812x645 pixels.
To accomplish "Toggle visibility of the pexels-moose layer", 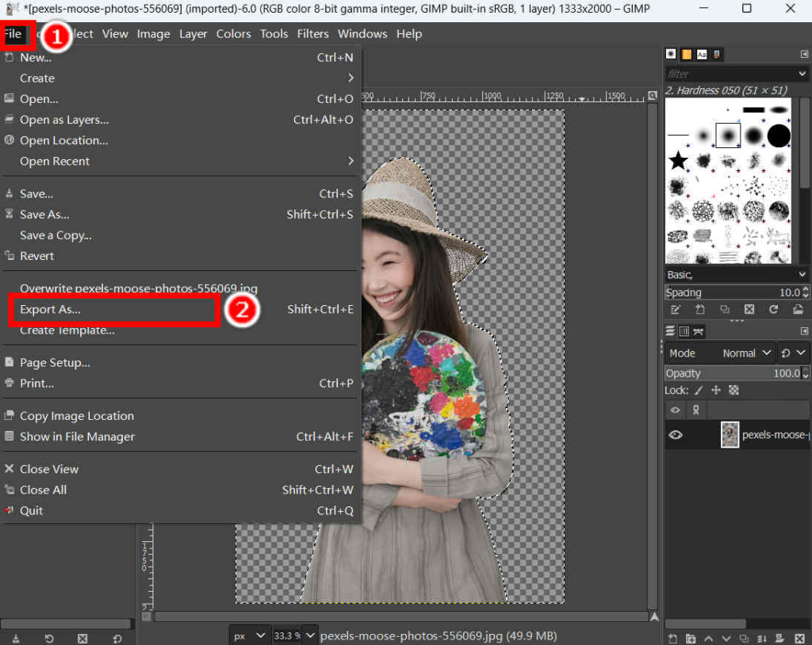I will click(x=675, y=434).
